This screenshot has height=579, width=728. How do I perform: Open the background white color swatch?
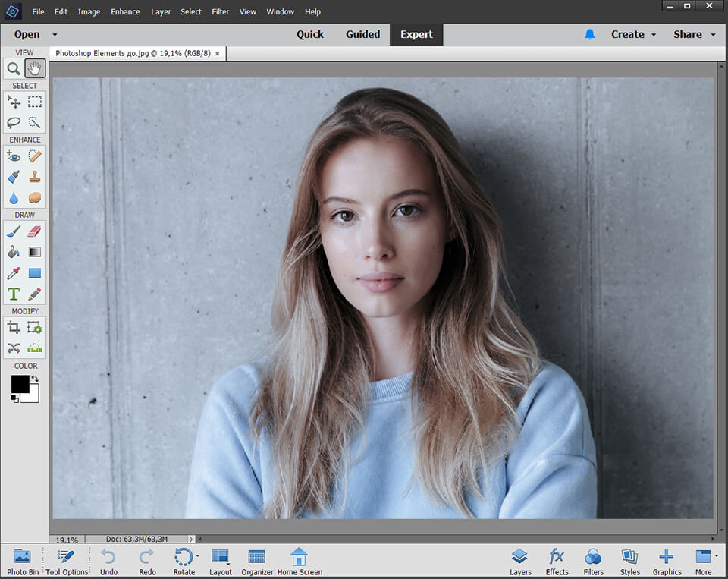[33, 395]
